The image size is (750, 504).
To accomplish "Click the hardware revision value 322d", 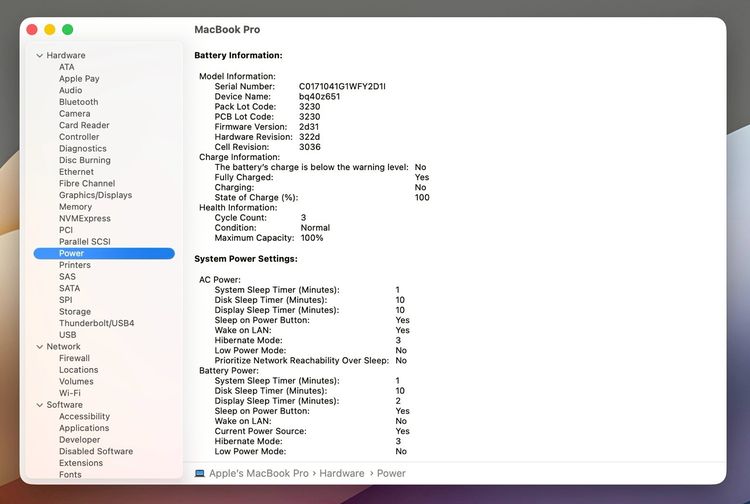I will [309, 137].
